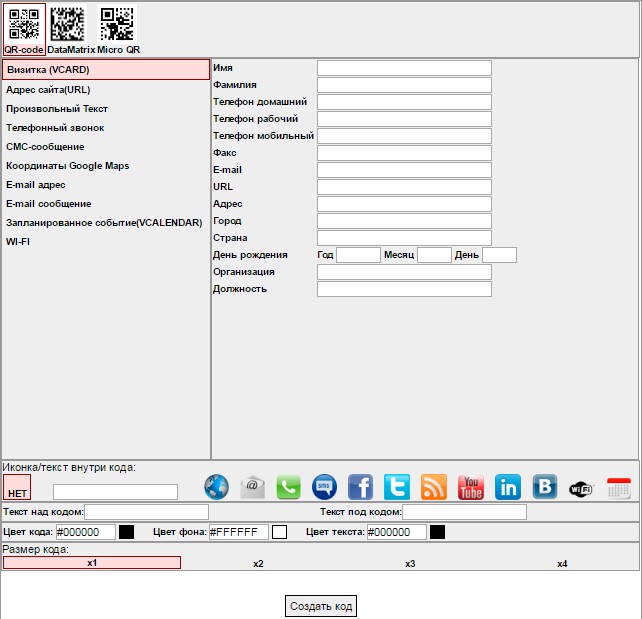Screen dimensions: 642x619
Task: Select the QR-code barcode type
Action: [24, 29]
